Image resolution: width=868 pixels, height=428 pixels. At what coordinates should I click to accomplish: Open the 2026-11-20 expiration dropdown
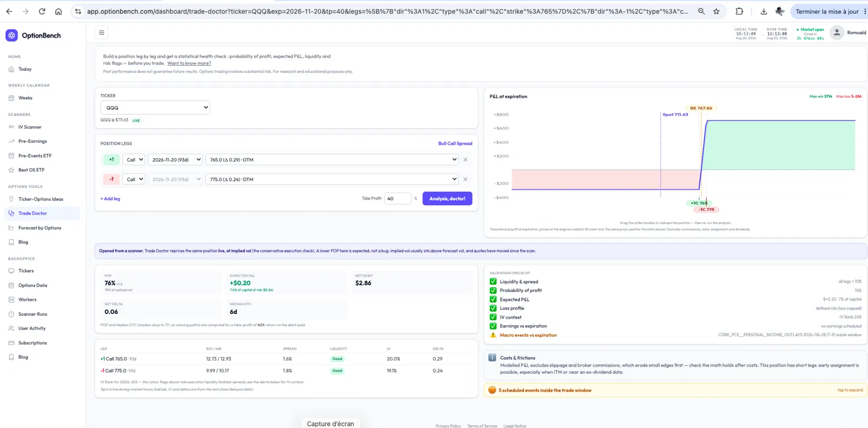pos(175,160)
